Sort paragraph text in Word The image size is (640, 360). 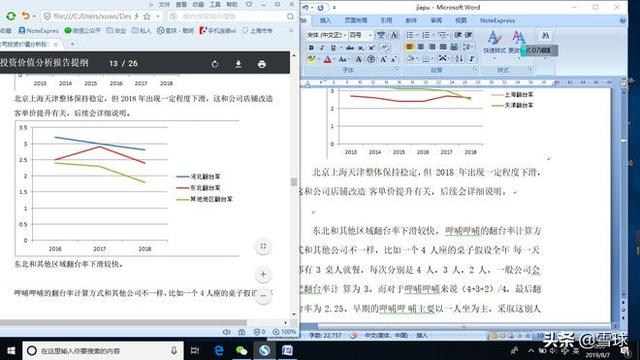(459, 59)
